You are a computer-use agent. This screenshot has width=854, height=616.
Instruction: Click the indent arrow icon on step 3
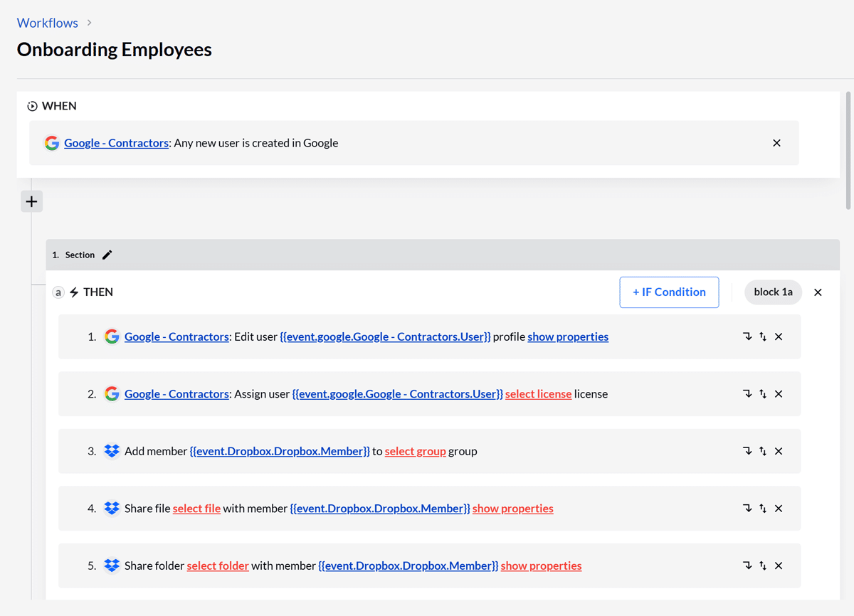pos(747,451)
